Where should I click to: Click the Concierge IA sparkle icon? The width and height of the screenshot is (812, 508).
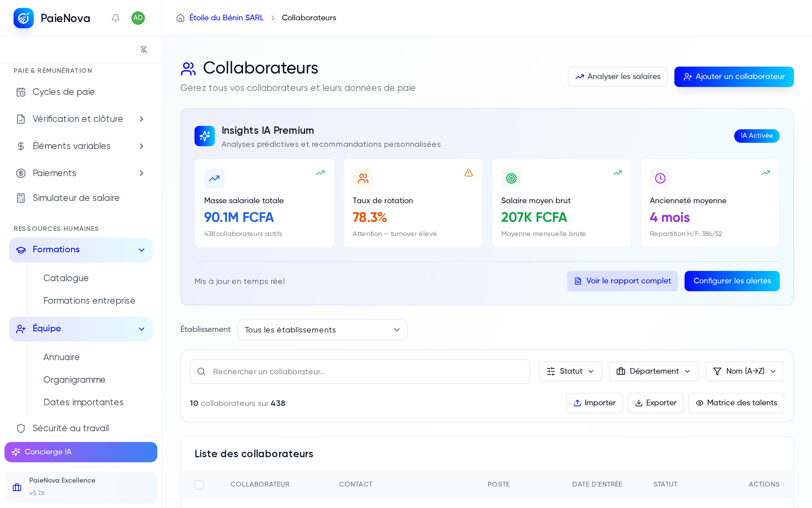coord(16,452)
